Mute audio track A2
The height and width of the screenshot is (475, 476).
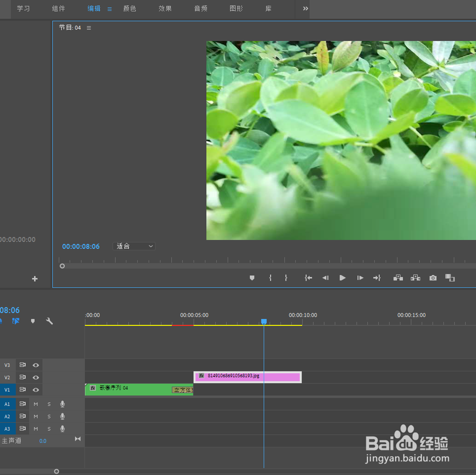[x=36, y=416]
